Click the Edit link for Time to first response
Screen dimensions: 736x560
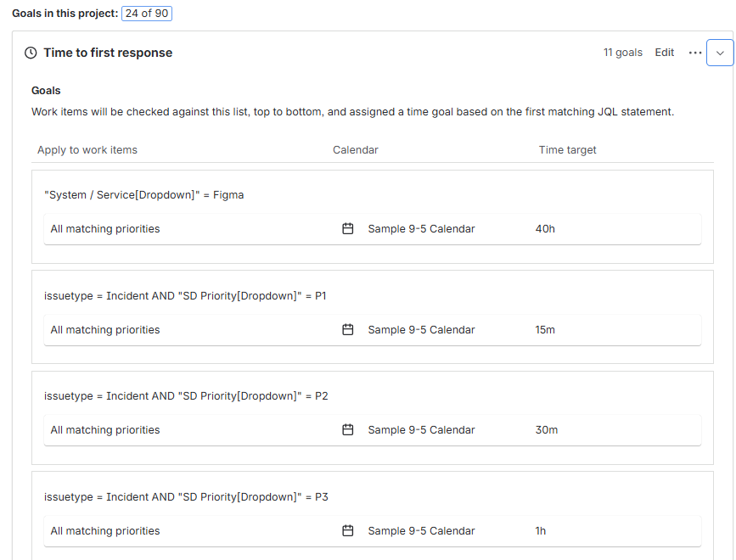[664, 53]
